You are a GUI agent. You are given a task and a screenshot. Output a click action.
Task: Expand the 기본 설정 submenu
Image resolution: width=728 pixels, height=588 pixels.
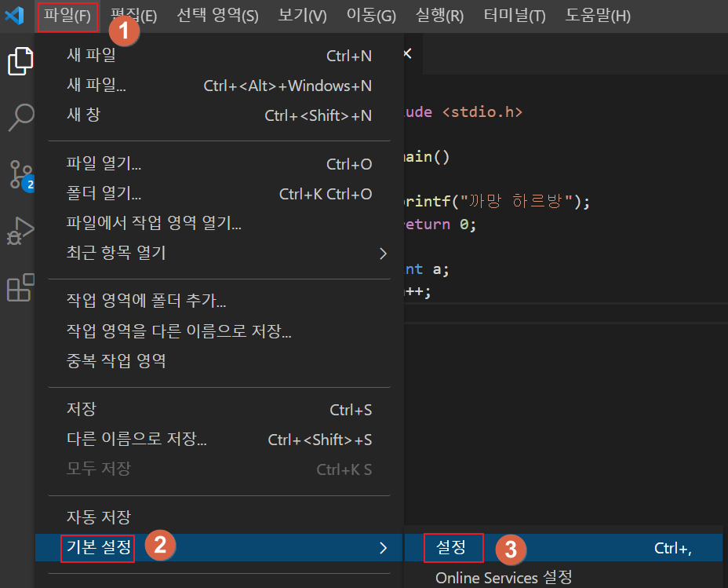pyautogui.click(x=97, y=548)
